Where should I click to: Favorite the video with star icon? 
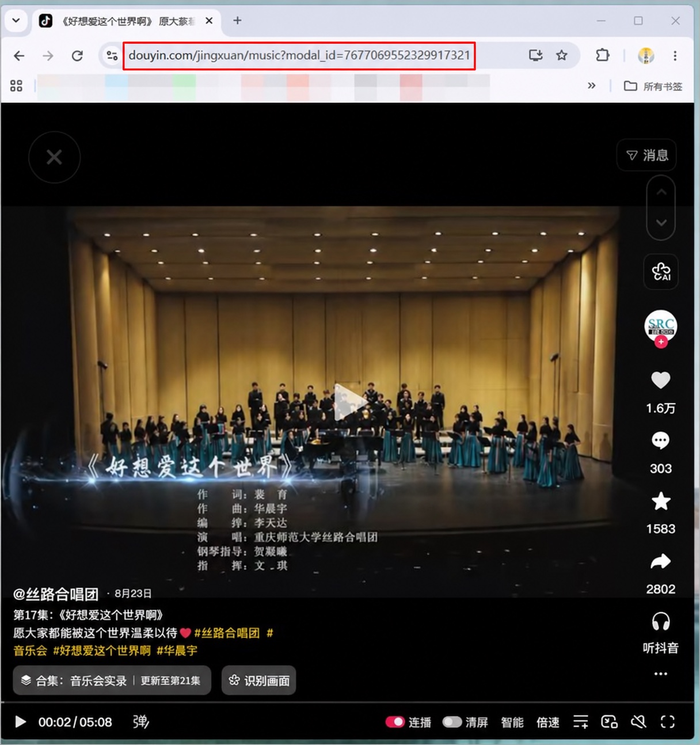pos(660,501)
